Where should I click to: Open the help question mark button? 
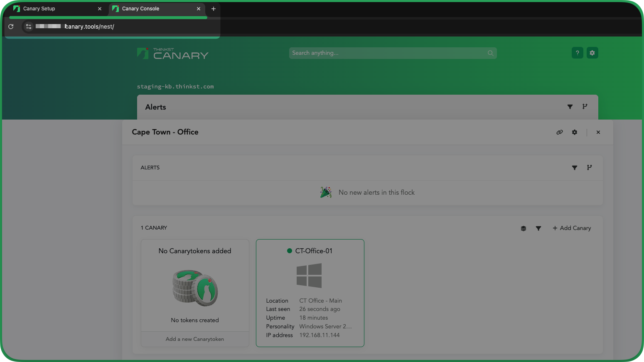[x=578, y=53]
